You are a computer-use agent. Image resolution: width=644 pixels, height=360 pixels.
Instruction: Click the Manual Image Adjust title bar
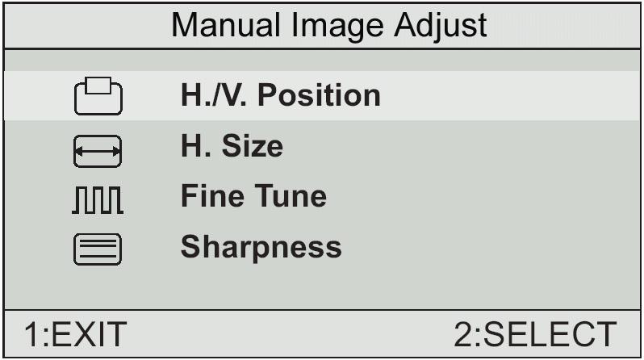322,26
